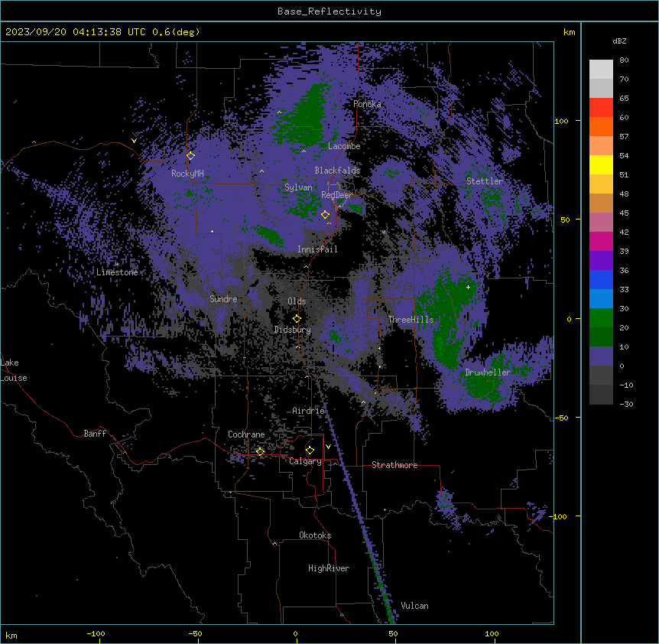The width and height of the screenshot is (659, 644).
Task: Select the orange 57-60 dBZ legend swatch
Action: pyautogui.click(x=601, y=126)
